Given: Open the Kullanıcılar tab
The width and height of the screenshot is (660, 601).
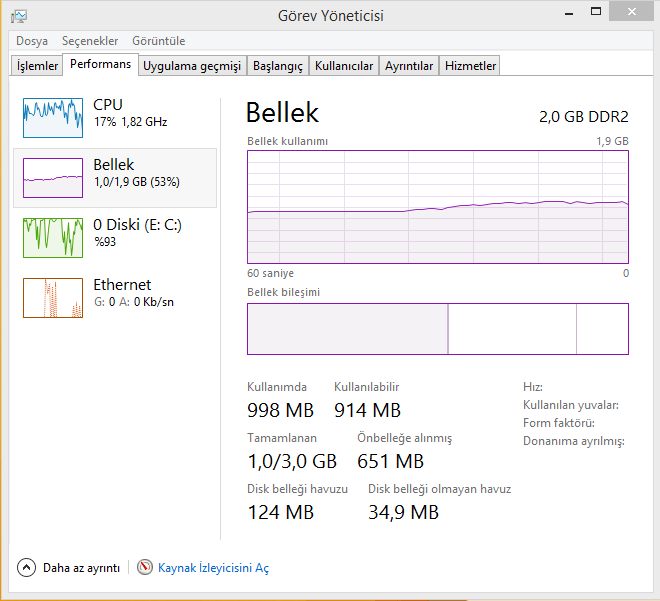Looking at the screenshot, I should (x=344, y=66).
